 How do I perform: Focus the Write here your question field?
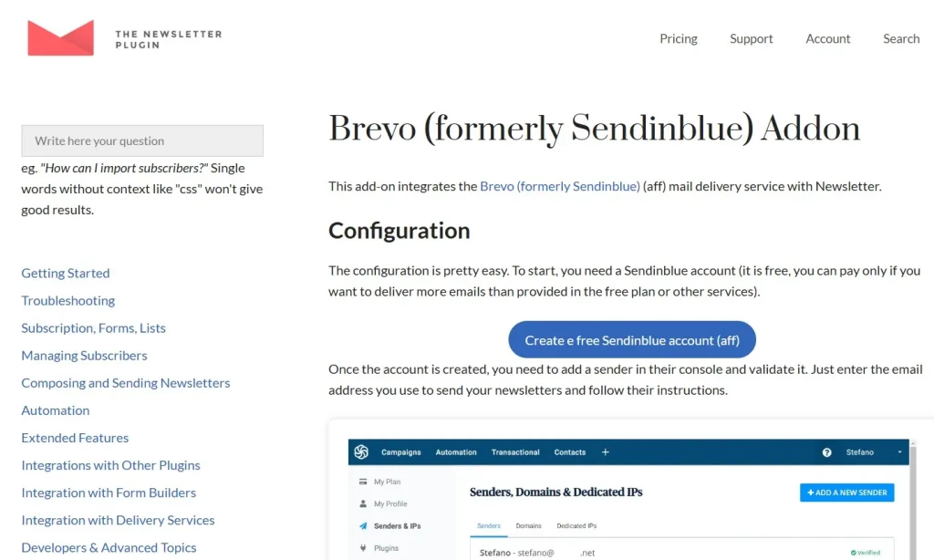[142, 140]
